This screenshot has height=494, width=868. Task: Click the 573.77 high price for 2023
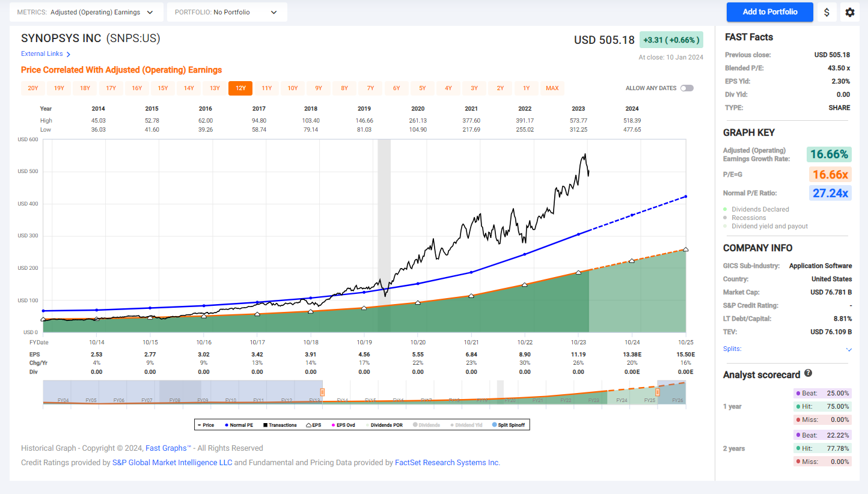pos(578,121)
